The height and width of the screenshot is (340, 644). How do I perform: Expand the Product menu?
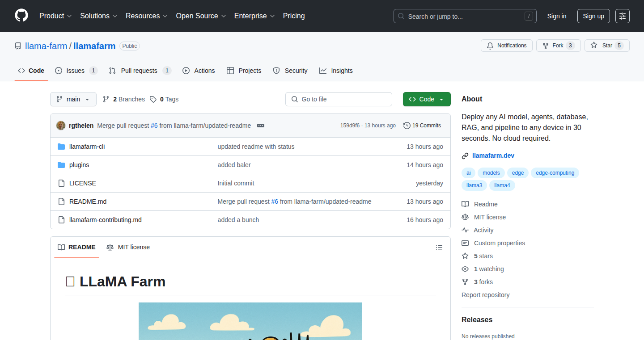55,16
